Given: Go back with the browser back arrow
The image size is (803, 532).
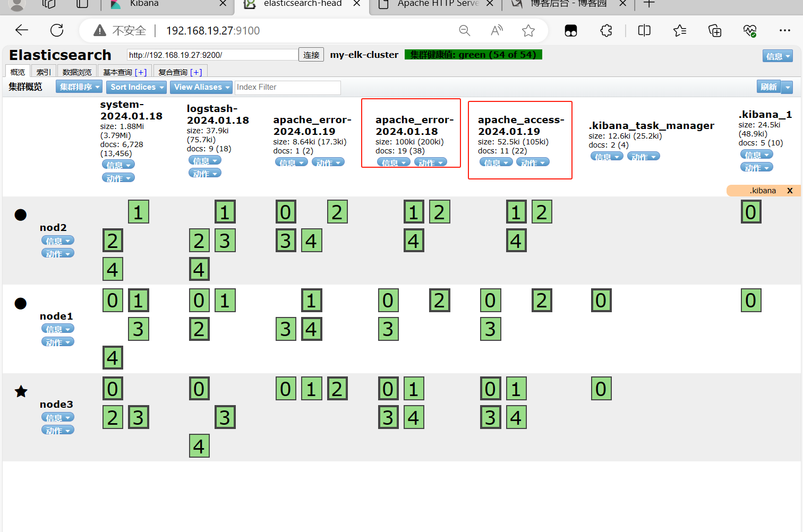Looking at the screenshot, I should click(x=22, y=30).
